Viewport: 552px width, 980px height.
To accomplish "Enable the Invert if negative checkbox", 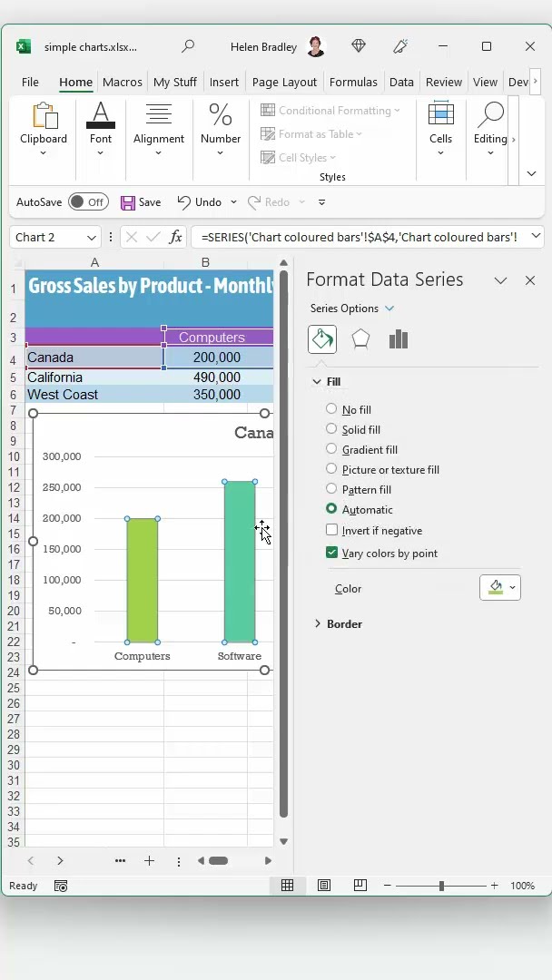I will click(332, 530).
